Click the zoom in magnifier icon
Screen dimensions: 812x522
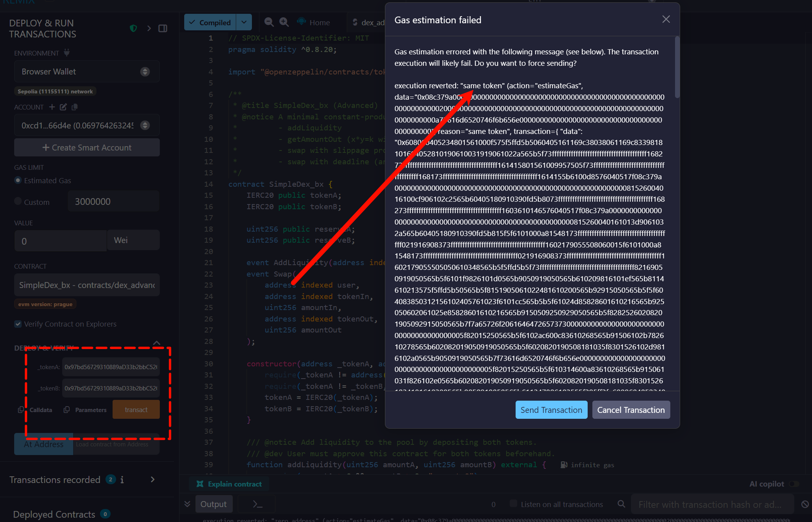[x=284, y=22]
